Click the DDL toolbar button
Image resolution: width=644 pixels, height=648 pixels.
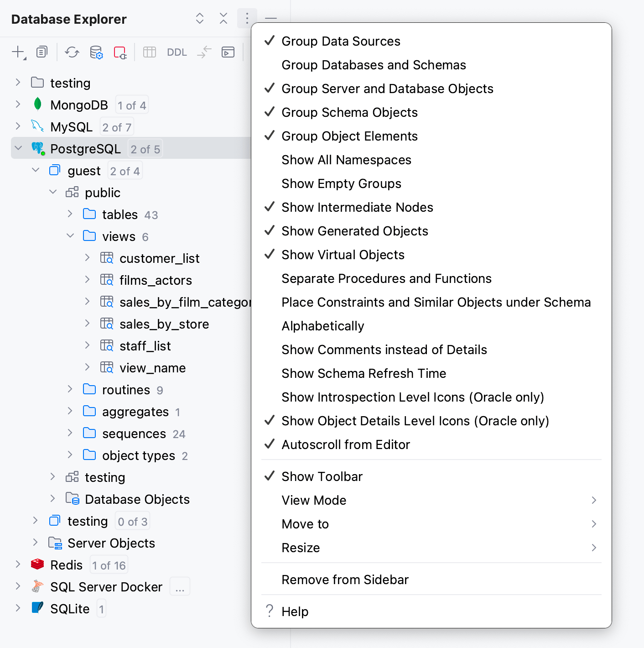coord(177,52)
